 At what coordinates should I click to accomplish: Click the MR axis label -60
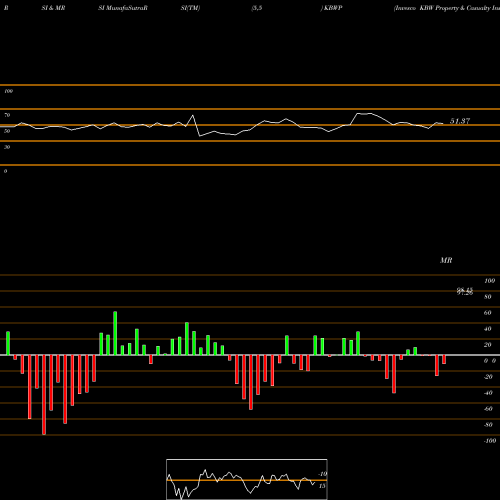[488, 409]
